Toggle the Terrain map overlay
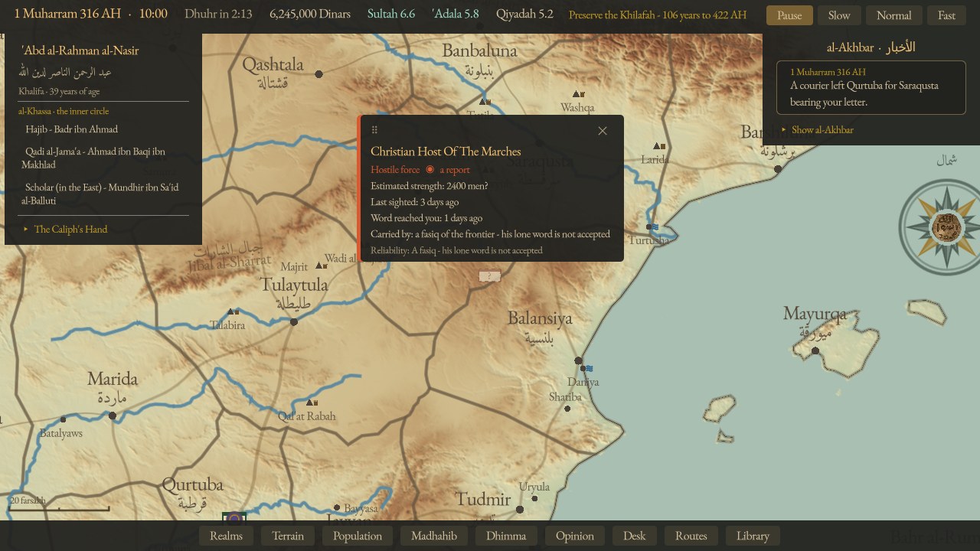The width and height of the screenshot is (980, 551). point(288,536)
